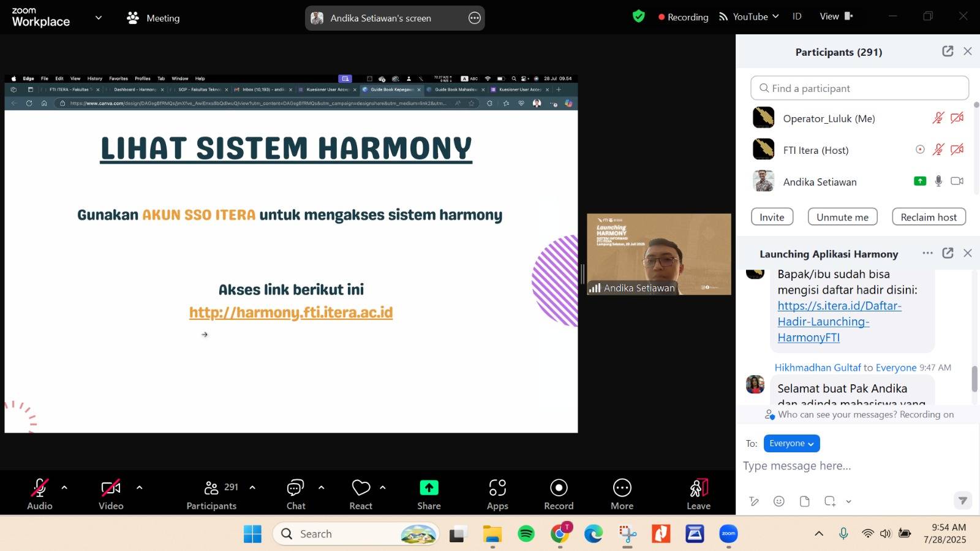
Task: Open the YouTube livestream dropdown
Action: click(x=749, y=17)
